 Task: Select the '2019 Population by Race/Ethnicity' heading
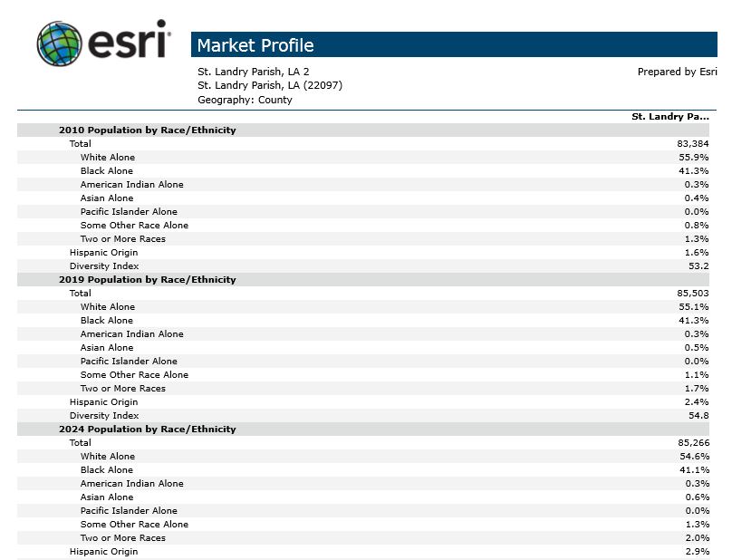(x=147, y=279)
